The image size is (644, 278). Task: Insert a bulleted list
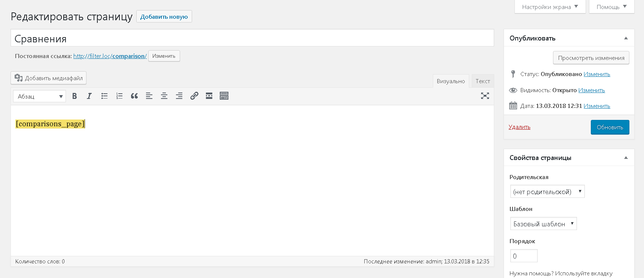pos(104,96)
